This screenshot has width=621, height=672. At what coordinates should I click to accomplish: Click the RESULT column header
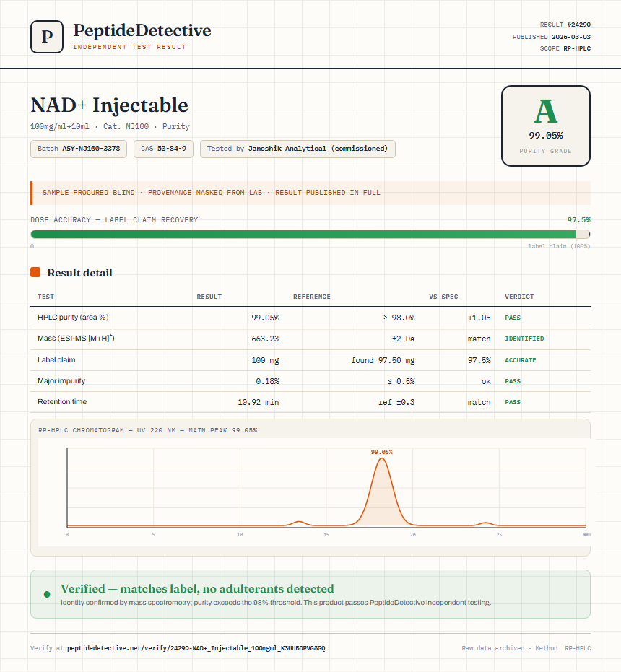click(x=209, y=297)
